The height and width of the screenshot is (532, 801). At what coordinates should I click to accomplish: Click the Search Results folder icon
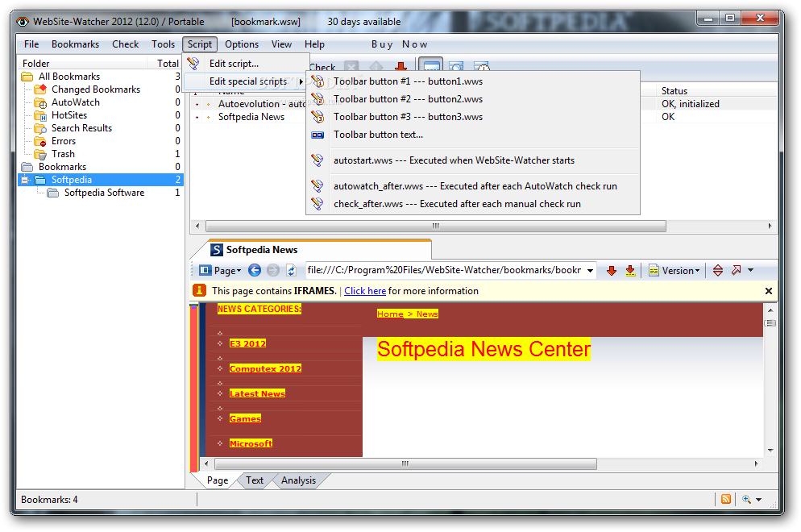[40, 128]
